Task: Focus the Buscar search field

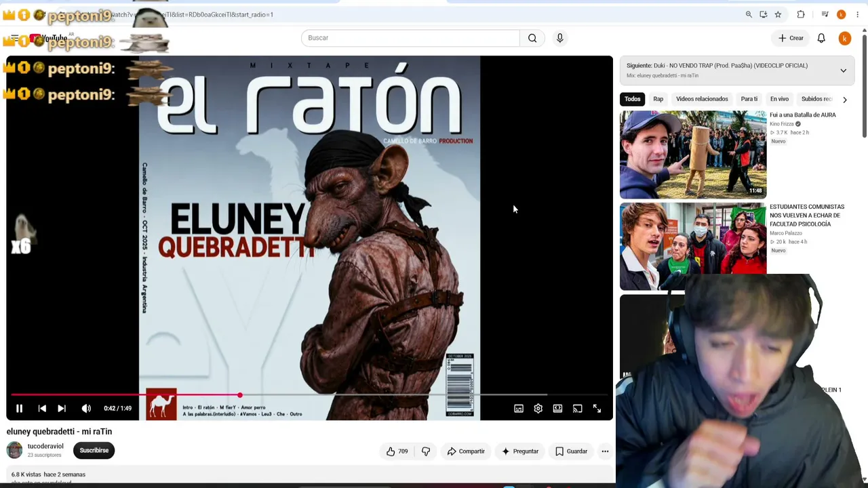Action: pyautogui.click(x=410, y=38)
